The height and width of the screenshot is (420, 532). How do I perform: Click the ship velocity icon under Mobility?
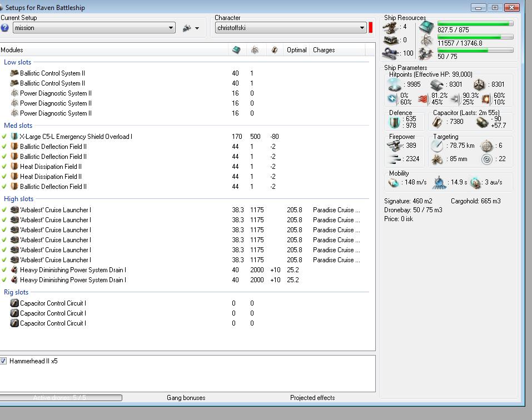click(x=394, y=182)
